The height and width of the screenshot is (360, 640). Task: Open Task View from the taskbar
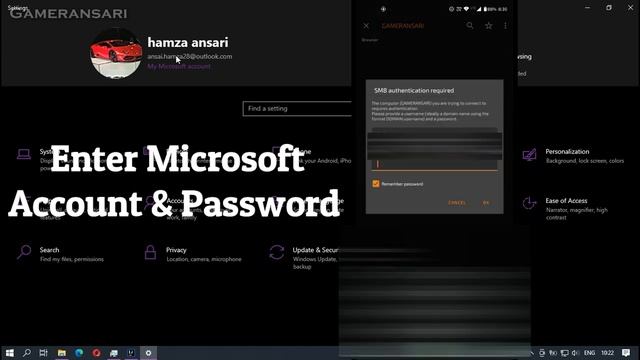44,353
